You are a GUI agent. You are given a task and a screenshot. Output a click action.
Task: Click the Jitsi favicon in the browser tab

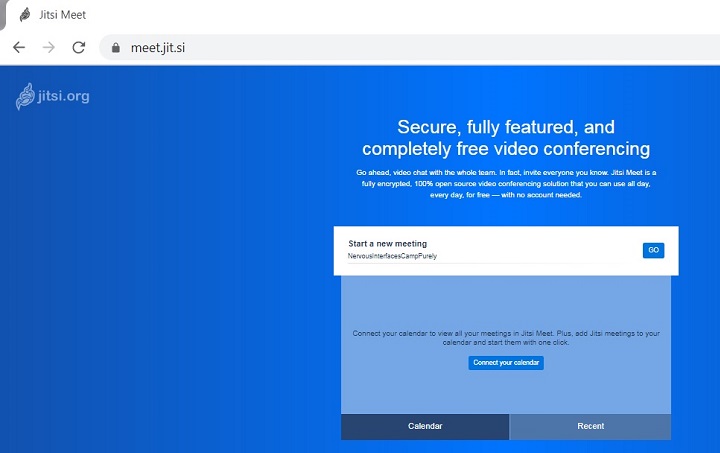click(25, 15)
